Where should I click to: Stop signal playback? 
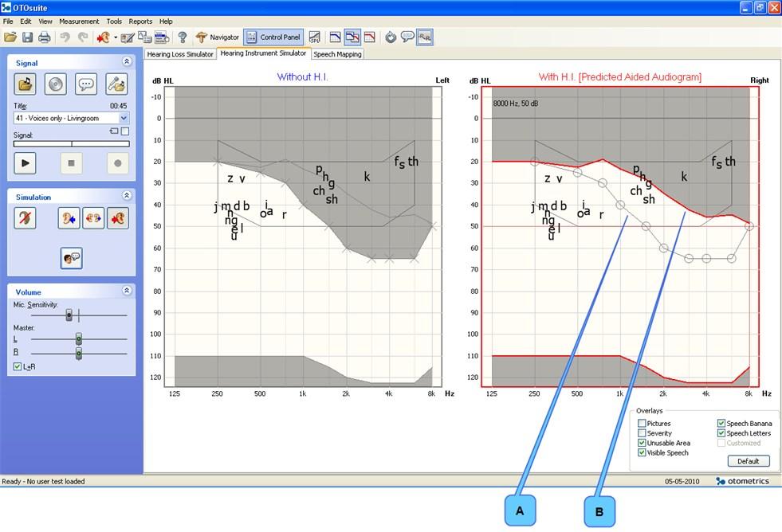point(71,163)
